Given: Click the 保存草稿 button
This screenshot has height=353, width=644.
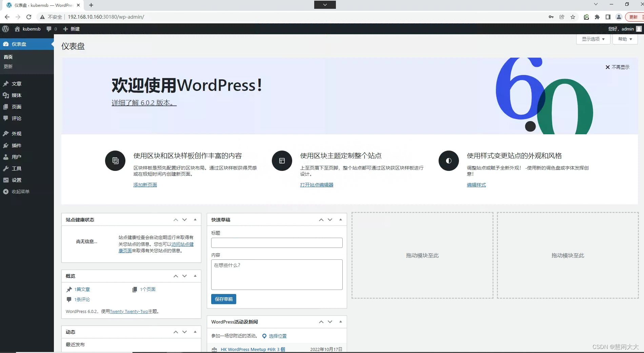Looking at the screenshot, I should 224,299.
